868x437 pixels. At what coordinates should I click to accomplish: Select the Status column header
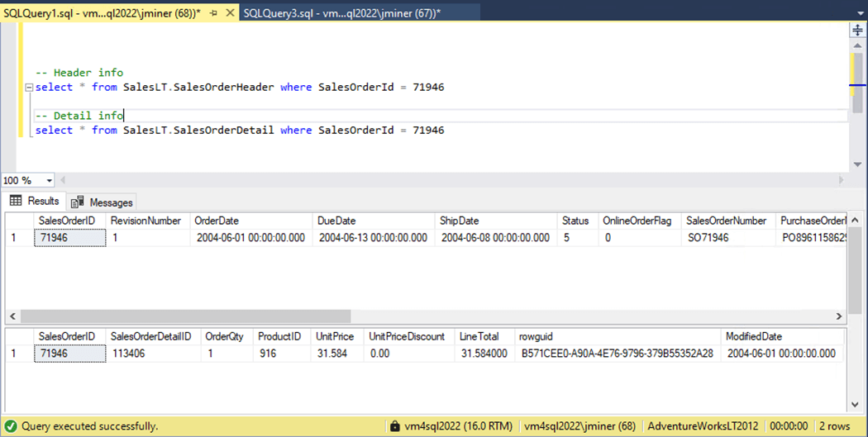click(x=577, y=221)
